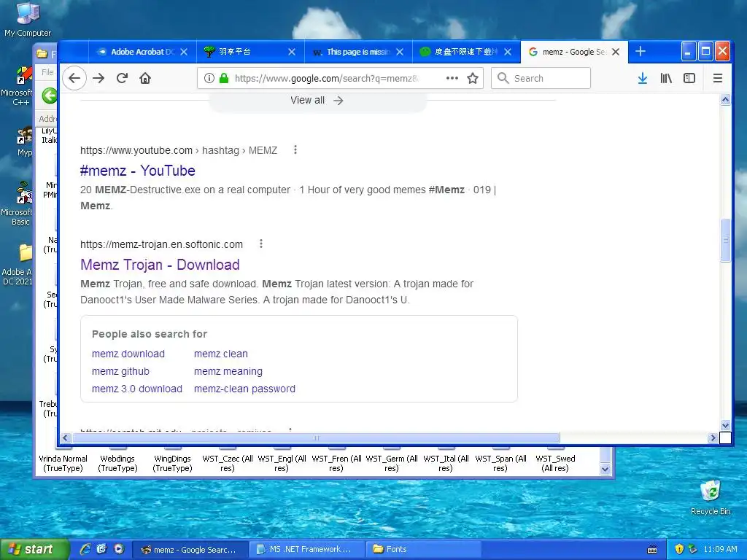Click scroll right arrow on horizontal scrollbar
The height and width of the screenshot is (560, 747).
click(x=713, y=437)
